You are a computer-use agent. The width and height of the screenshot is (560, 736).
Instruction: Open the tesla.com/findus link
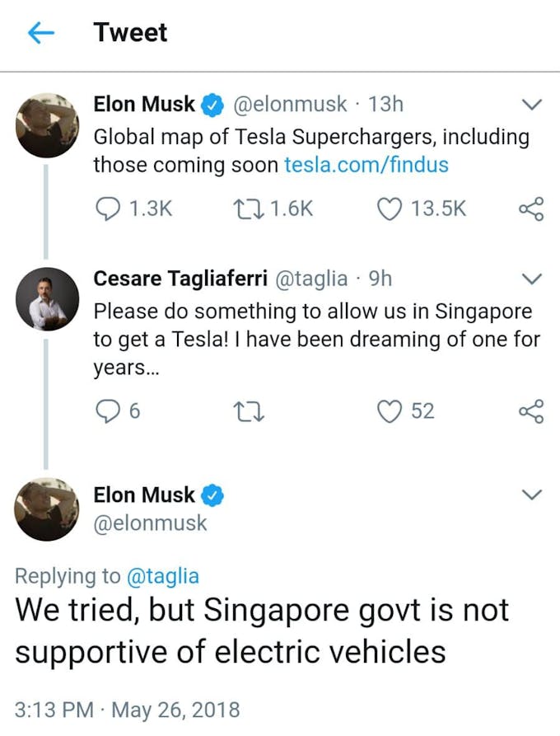(x=366, y=165)
